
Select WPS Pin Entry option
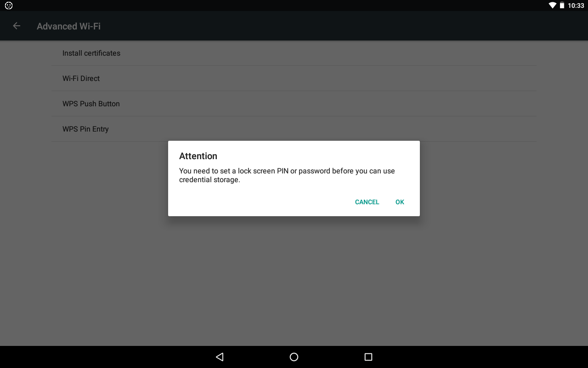(x=85, y=129)
